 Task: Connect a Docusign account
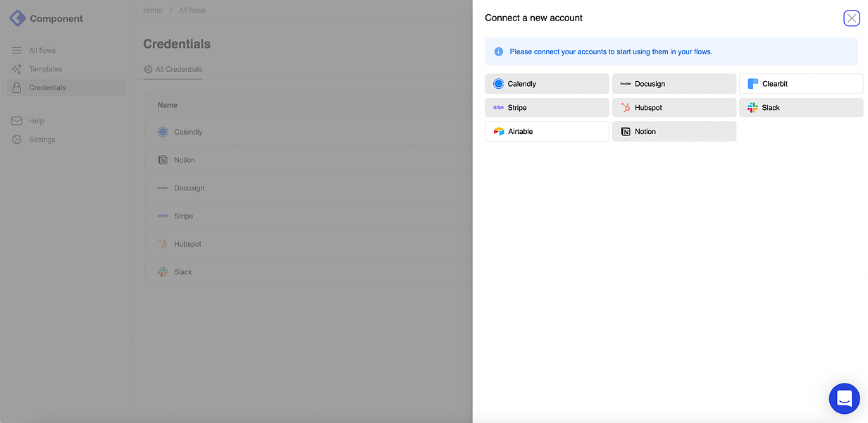674,84
